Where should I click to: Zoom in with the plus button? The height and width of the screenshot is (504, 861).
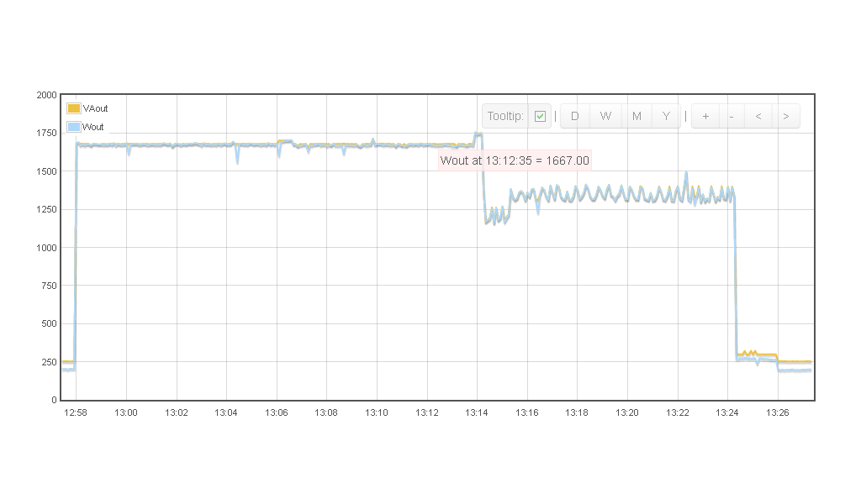tap(705, 116)
